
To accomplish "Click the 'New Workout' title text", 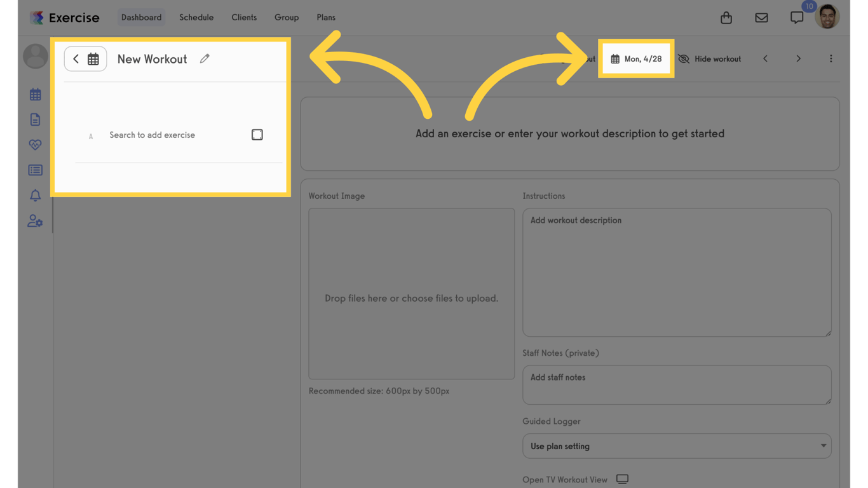I will tap(152, 59).
